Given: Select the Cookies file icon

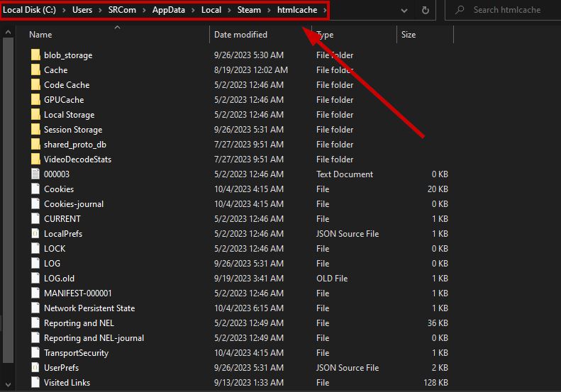Looking at the screenshot, I should click(x=36, y=189).
